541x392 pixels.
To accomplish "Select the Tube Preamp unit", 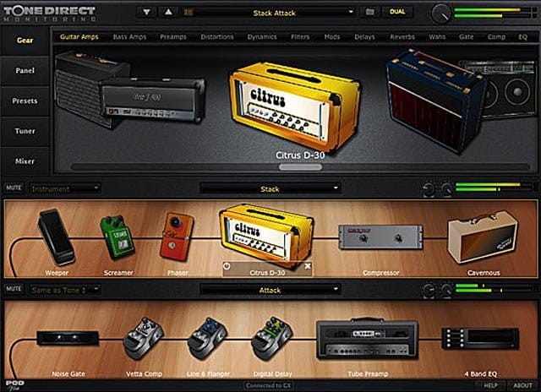I will pos(368,339).
